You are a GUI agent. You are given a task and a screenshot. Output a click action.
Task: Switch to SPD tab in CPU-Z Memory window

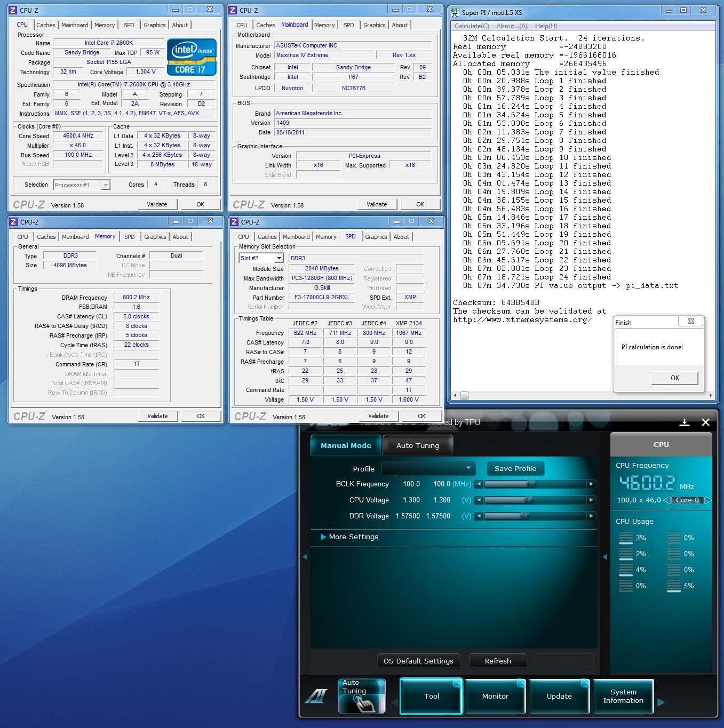tap(130, 237)
